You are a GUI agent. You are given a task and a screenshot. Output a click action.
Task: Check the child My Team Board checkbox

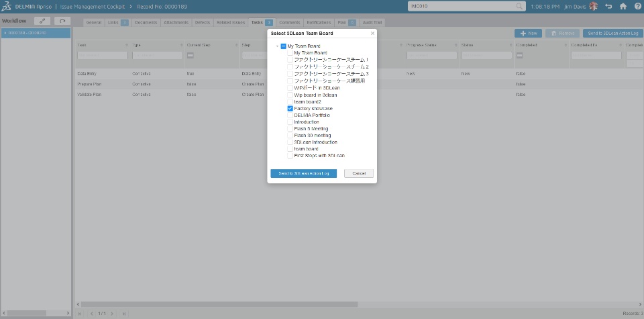[290, 53]
